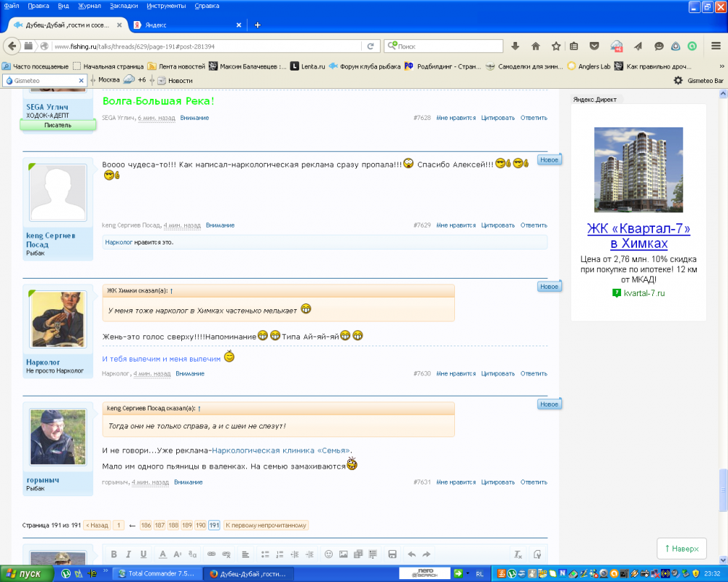
Task: Toggle underline formatting in the reply editor
Action: 143,554
